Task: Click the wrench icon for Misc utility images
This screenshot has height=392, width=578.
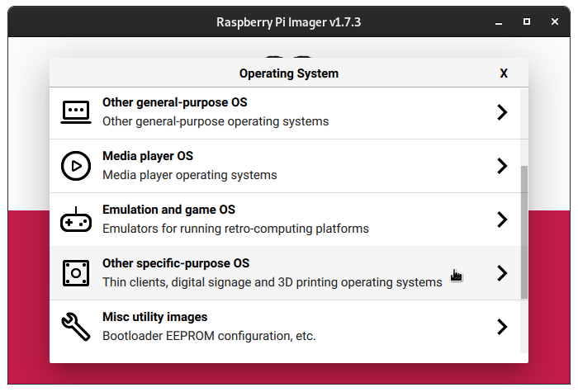Action: pyautogui.click(x=76, y=327)
